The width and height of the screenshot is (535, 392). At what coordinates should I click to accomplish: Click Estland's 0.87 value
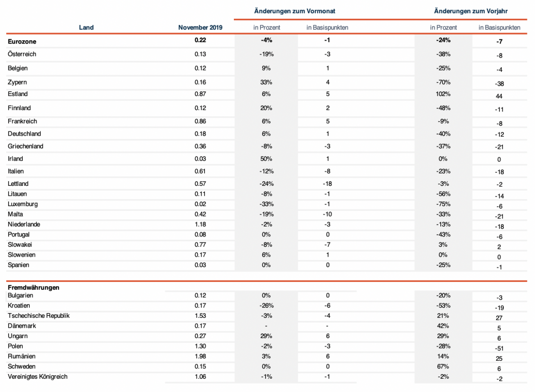tap(200, 94)
